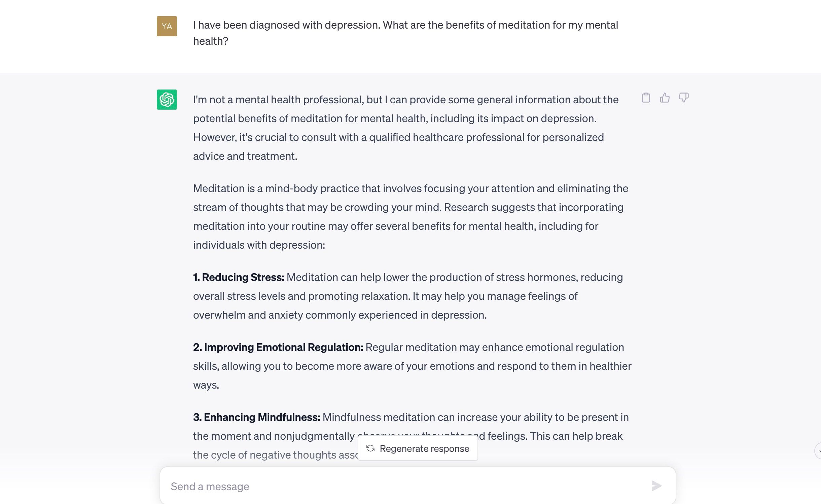
Task: Click the send message arrow icon
Action: tap(657, 486)
